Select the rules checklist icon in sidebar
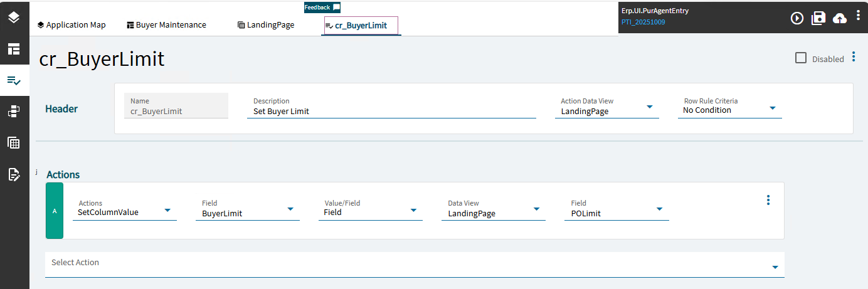 pos(14,81)
